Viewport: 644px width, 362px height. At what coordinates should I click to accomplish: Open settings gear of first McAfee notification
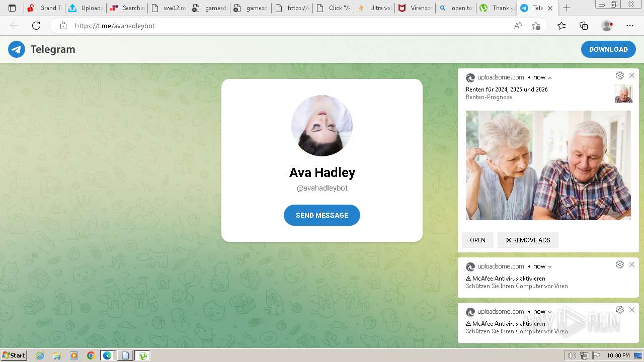[620, 264]
